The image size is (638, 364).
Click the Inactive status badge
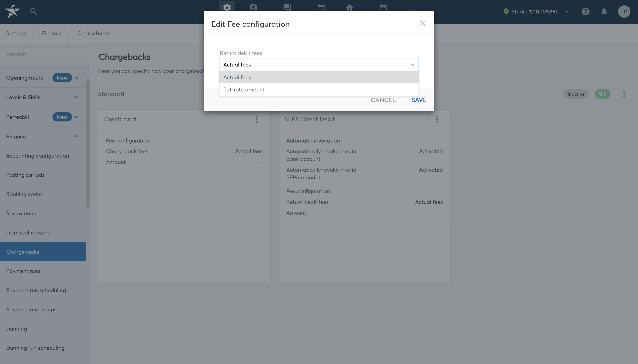click(x=576, y=94)
